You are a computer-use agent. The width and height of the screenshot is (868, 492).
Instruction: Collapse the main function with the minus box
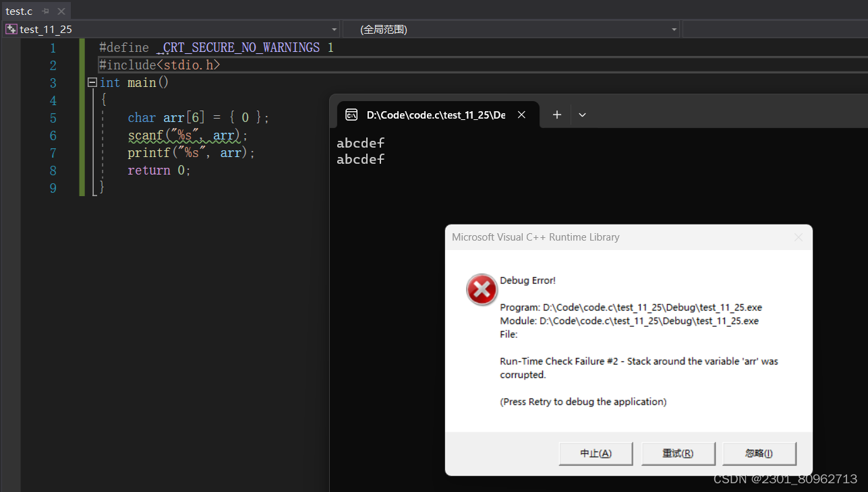pos(92,82)
